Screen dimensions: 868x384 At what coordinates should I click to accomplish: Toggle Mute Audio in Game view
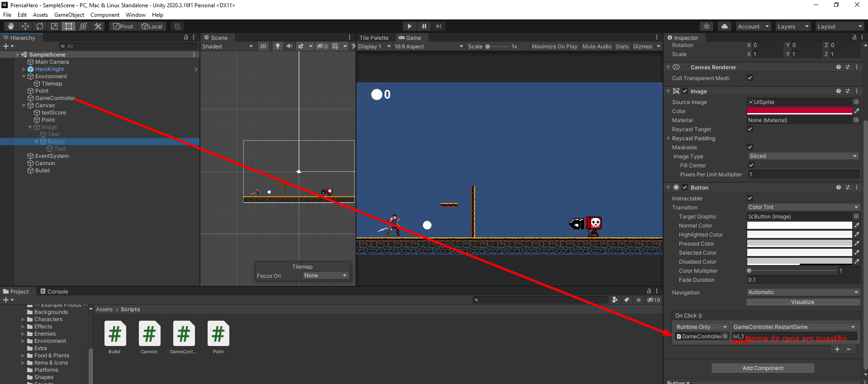click(x=597, y=46)
